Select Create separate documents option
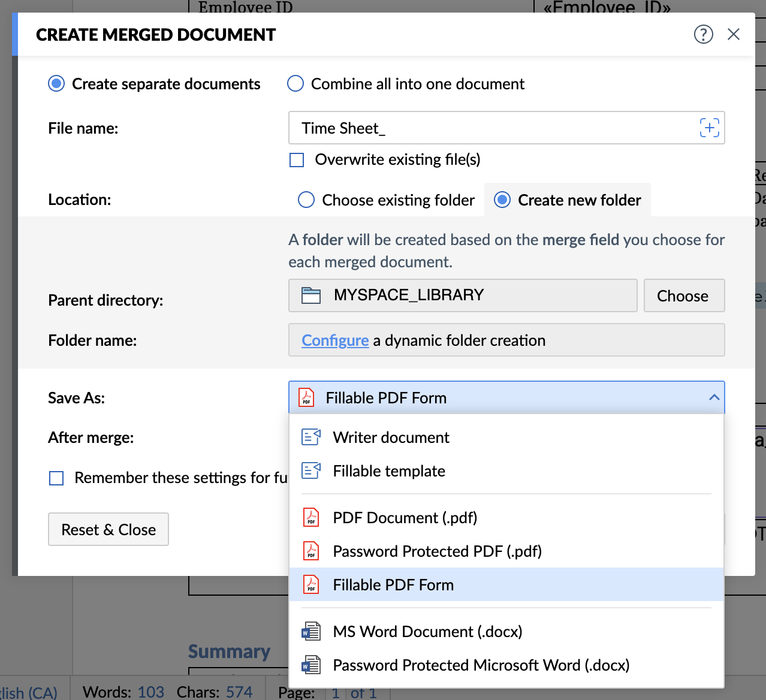 56,84
